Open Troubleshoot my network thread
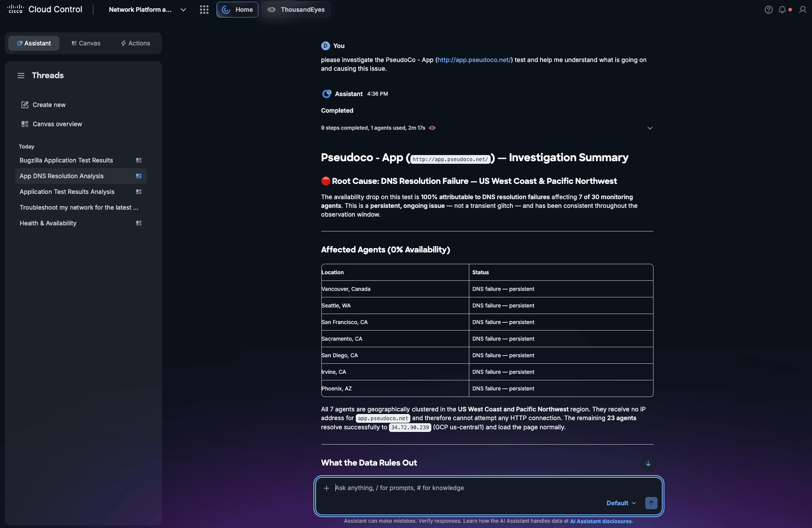 pos(79,207)
